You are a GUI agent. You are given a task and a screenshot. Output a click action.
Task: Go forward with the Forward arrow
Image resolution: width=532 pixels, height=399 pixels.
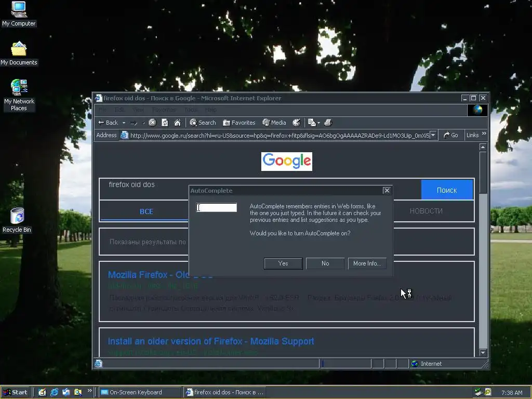pos(134,123)
